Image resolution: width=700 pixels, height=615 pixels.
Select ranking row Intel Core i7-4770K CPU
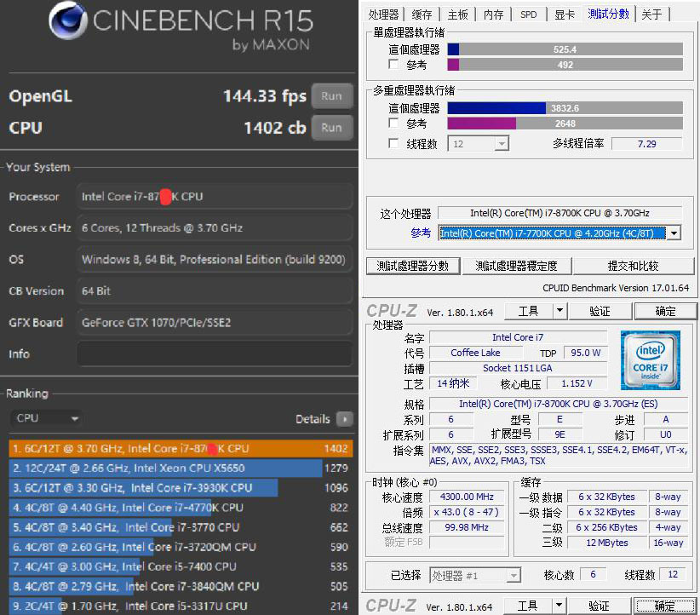pyautogui.click(x=181, y=508)
